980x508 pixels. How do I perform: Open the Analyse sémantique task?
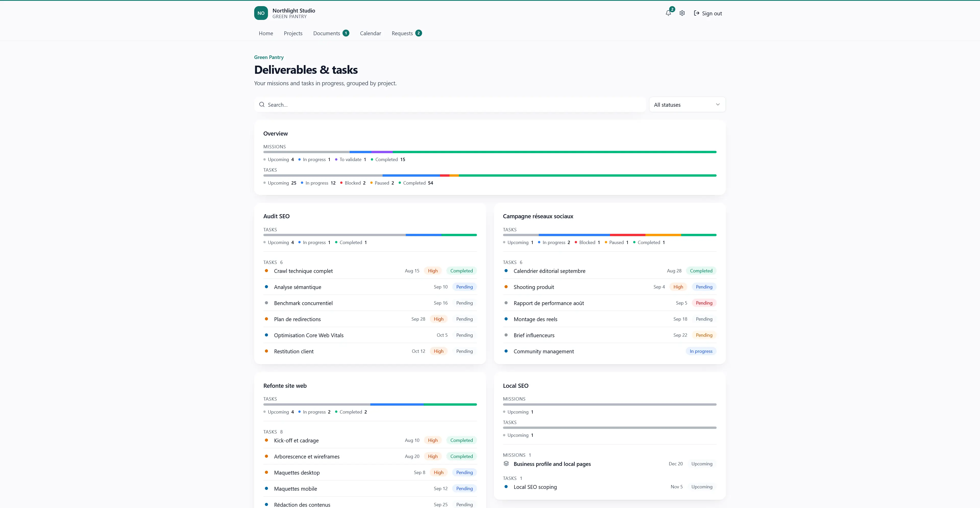[370, 287]
